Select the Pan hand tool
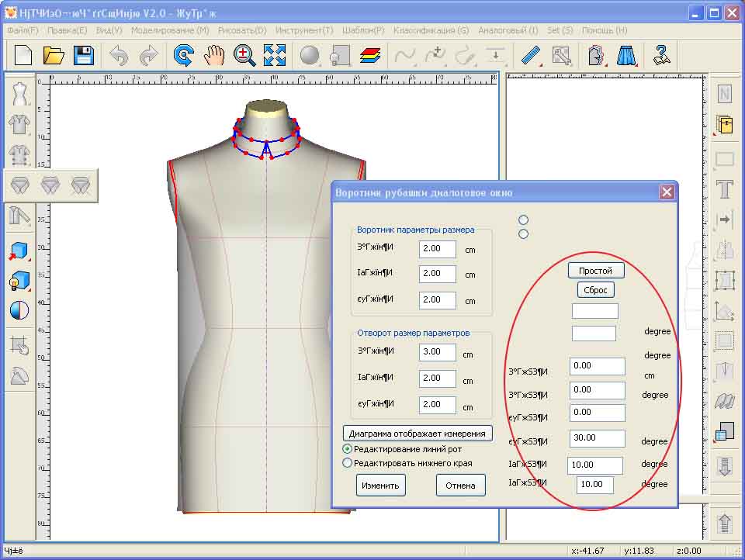745x560 pixels. coord(214,55)
